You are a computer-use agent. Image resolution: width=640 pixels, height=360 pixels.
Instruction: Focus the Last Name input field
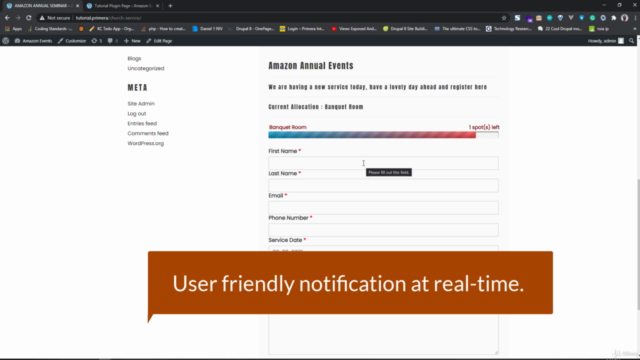click(x=383, y=185)
